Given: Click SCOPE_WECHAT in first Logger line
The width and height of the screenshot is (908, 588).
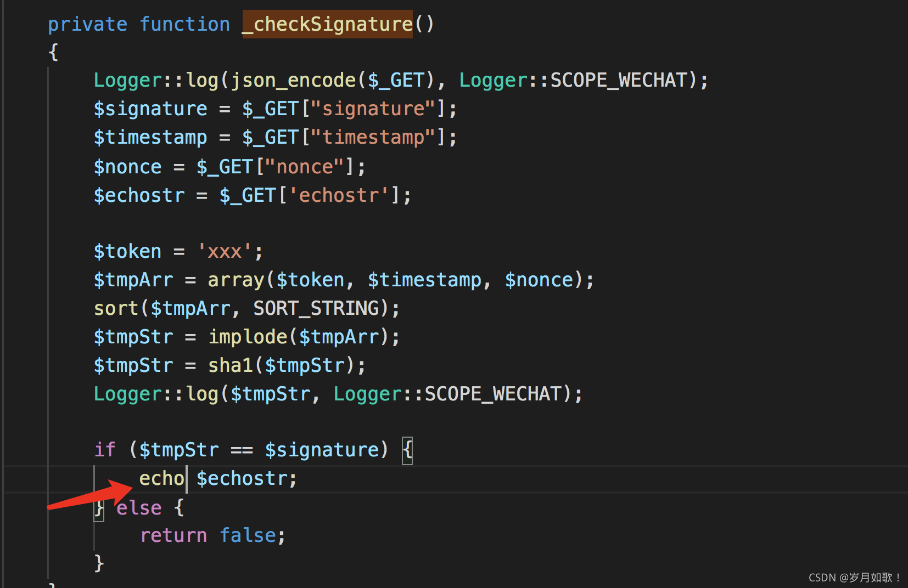Looking at the screenshot, I should point(619,80).
